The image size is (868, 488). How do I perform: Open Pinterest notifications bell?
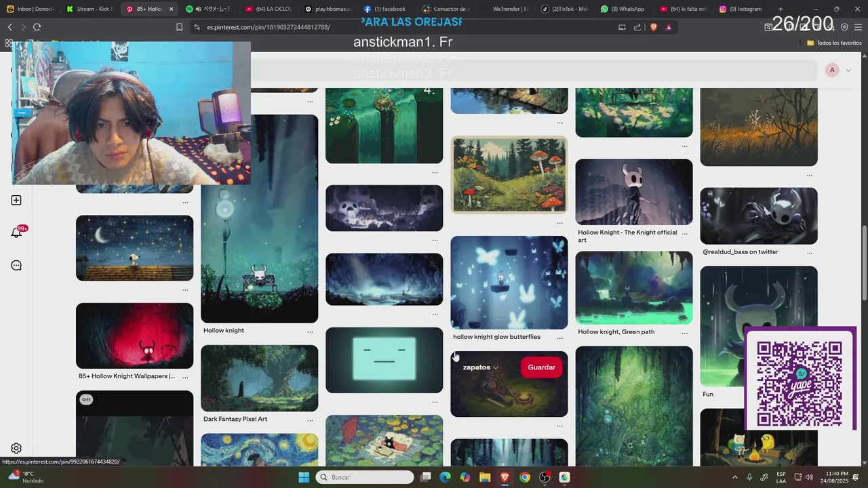click(16, 232)
